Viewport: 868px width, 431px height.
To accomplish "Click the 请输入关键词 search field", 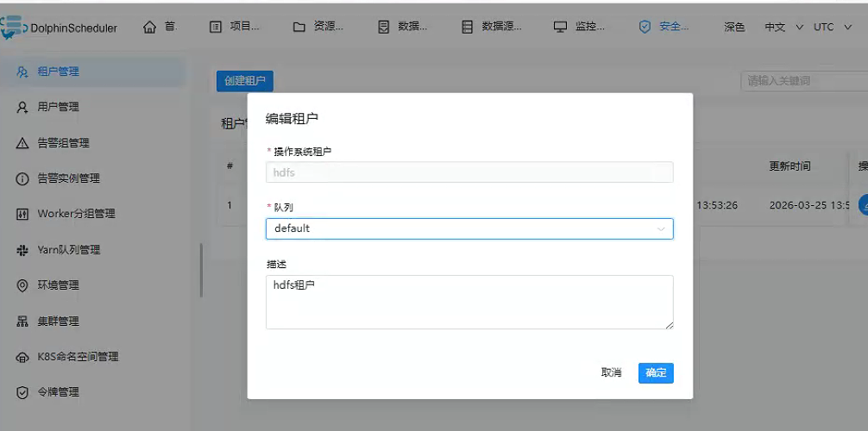I will click(x=804, y=81).
